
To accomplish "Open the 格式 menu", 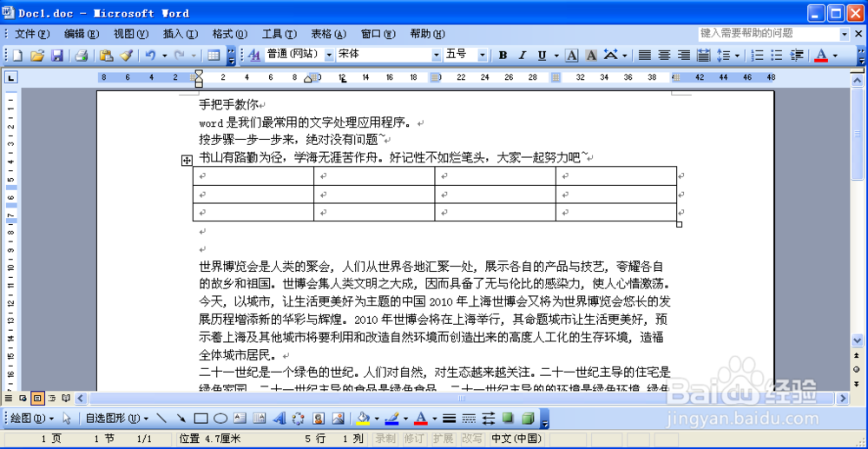I will point(230,34).
